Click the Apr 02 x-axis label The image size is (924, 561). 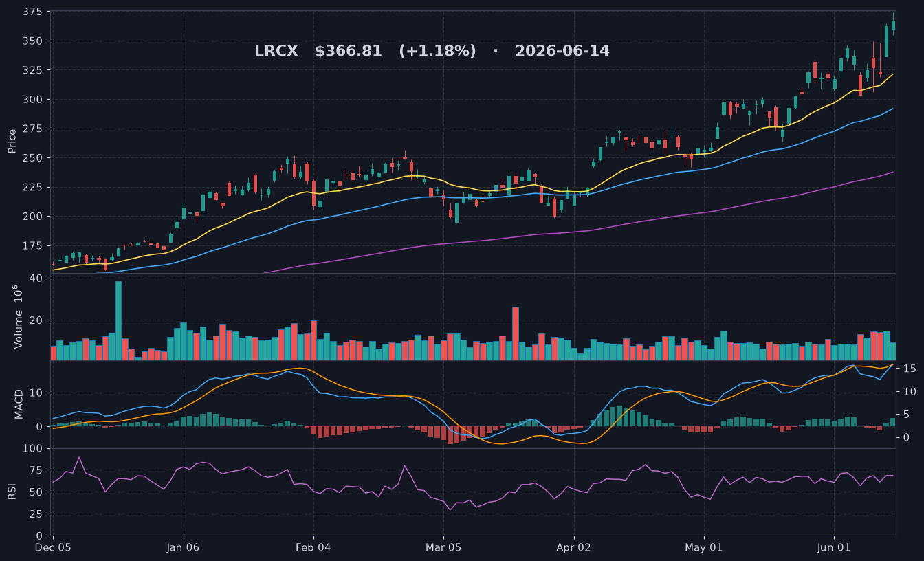pos(574,548)
